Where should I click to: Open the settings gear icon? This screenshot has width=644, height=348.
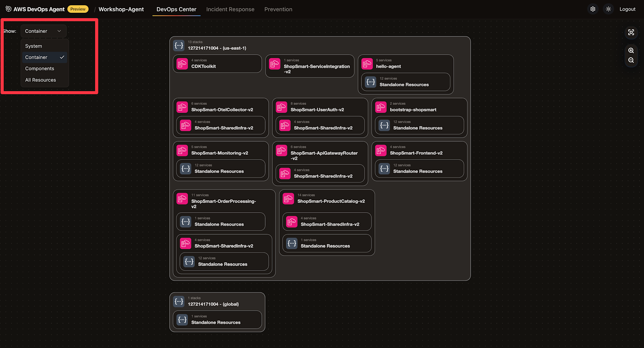pyautogui.click(x=593, y=9)
